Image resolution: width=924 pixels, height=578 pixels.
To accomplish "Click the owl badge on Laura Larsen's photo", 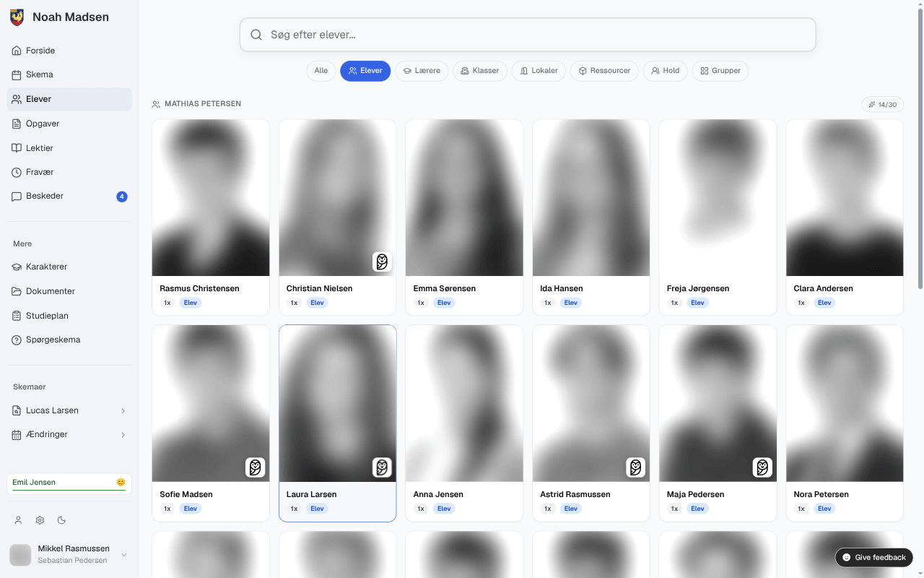I will point(382,467).
